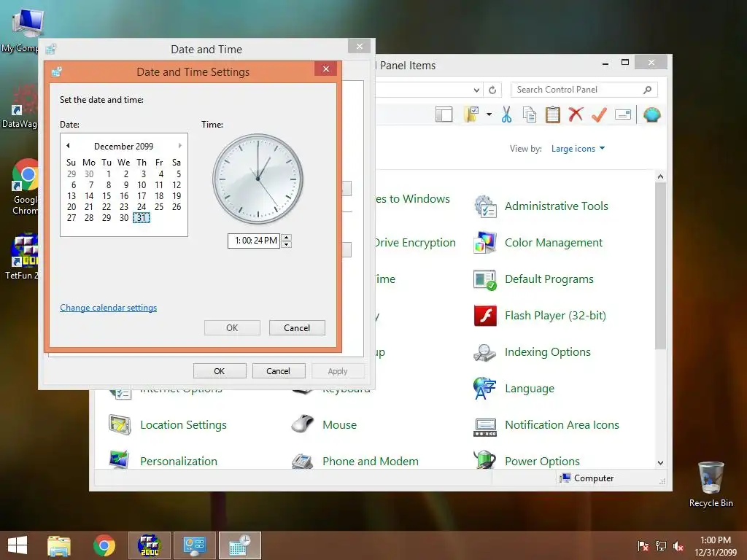Click the Control Panel scrollbar down arrow
Viewport: 747px width, 560px height.
coord(660,462)
